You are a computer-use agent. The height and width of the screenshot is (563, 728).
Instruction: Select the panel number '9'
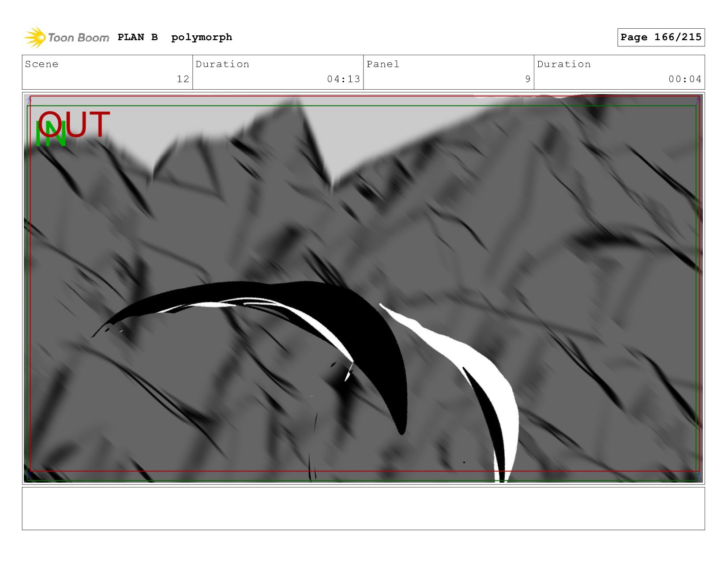click(x=528, y=79)
